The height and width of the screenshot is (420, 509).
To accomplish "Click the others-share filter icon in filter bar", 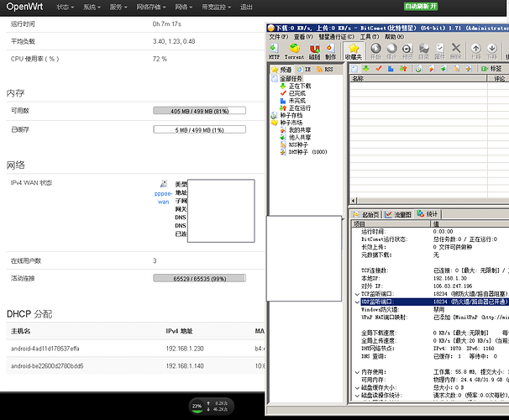I will pos(443,69).
